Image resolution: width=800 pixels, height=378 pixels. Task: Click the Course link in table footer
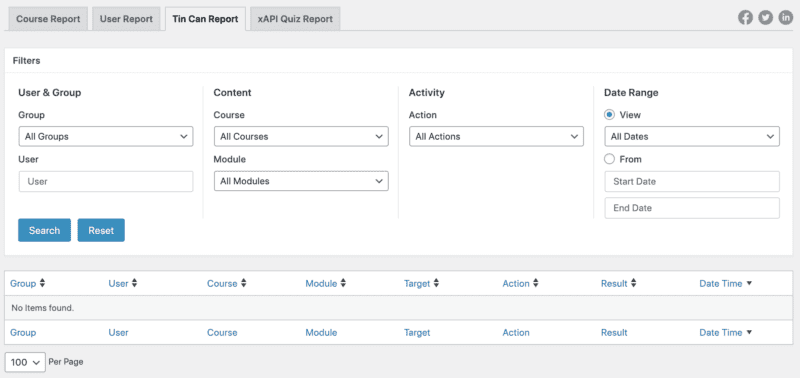pos(222,333)
